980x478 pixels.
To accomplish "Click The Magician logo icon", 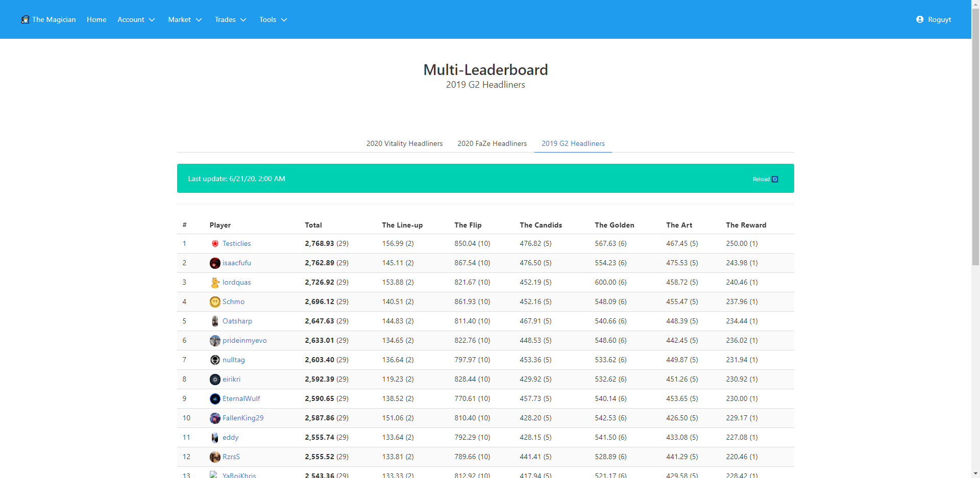I will click(25, 19).
